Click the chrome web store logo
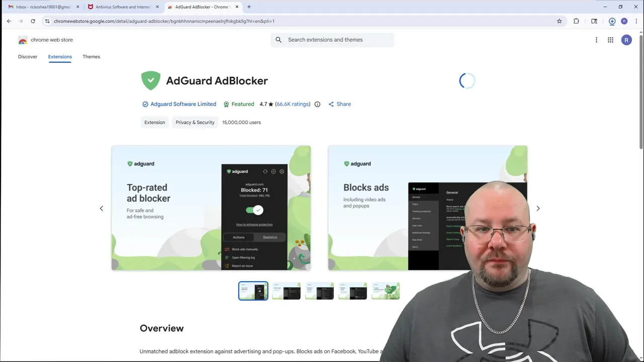The width and height of the screenshot is (644, 362). coord(45,40)
